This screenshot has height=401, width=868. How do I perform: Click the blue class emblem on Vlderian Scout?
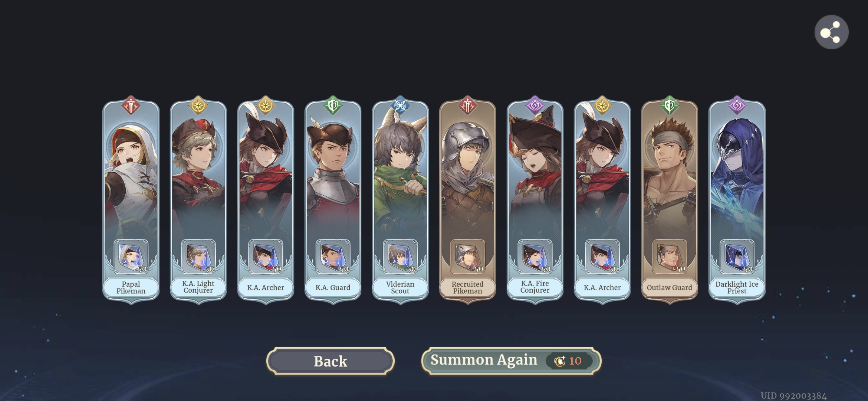(x=400, y=106)
